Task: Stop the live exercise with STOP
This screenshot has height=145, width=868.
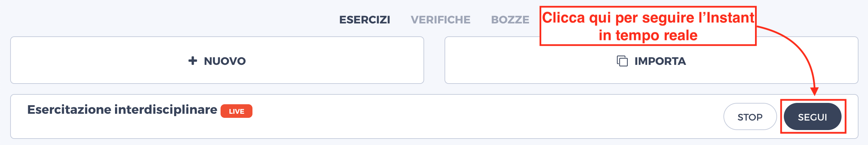Action: (x=750, y=116)
